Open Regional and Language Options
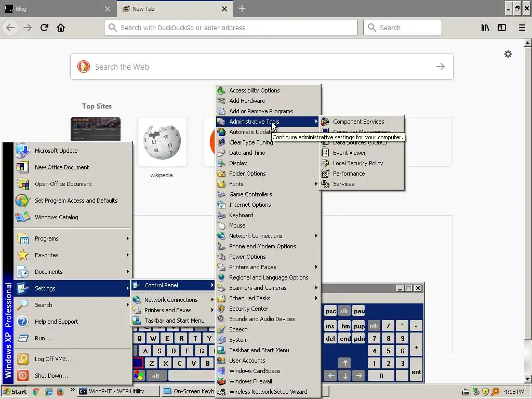 [x=268, y=277]
